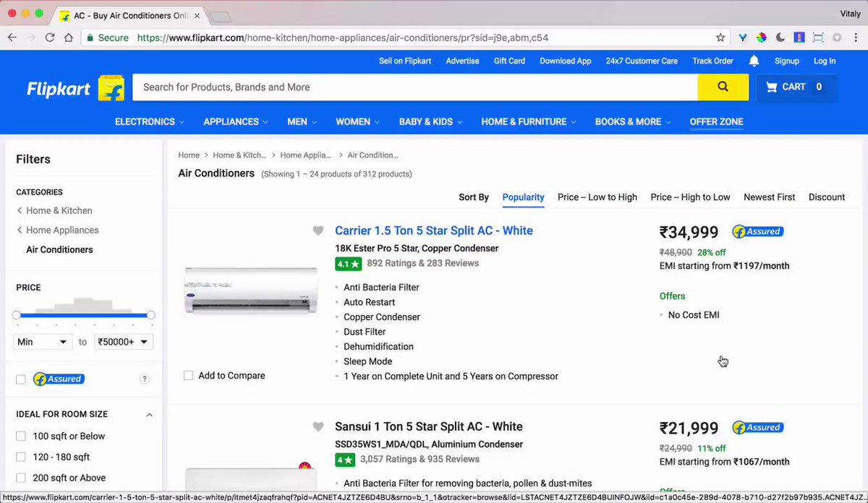Open the shopping cart icon

771,87
